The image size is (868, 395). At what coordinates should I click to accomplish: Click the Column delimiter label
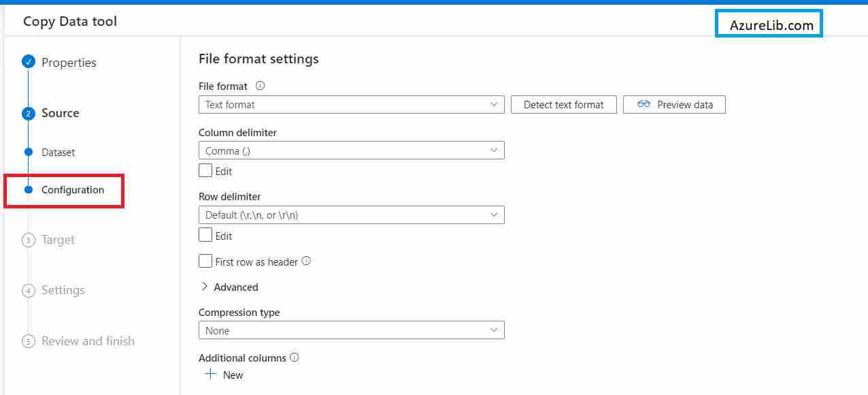tap(238, 133)
